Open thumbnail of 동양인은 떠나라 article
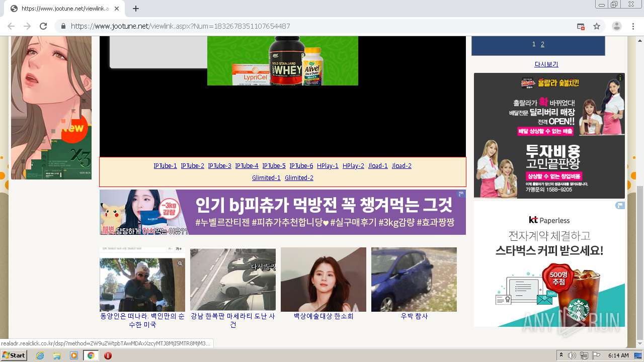The width and height of the screenshot is (644, 362). (142, 280)
